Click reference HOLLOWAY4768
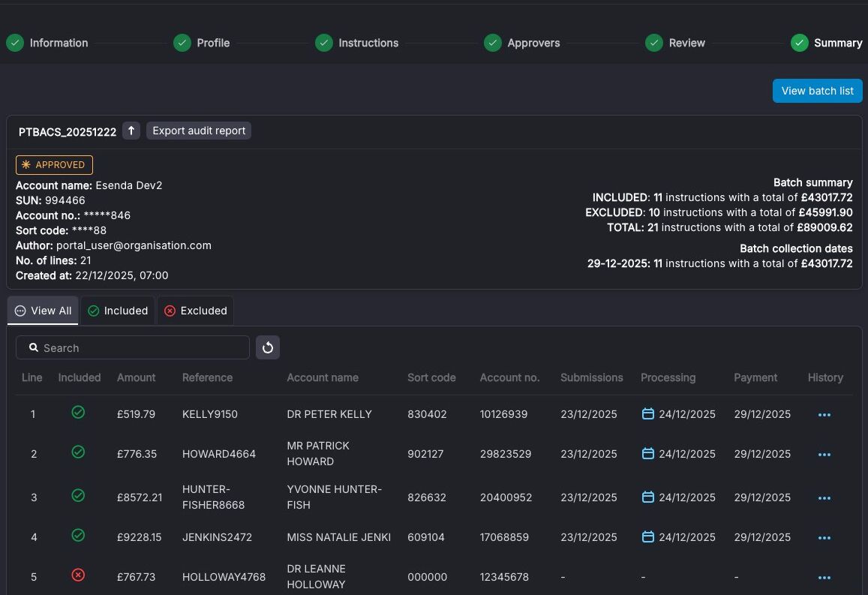868x595 pixels. click(224, 577)
